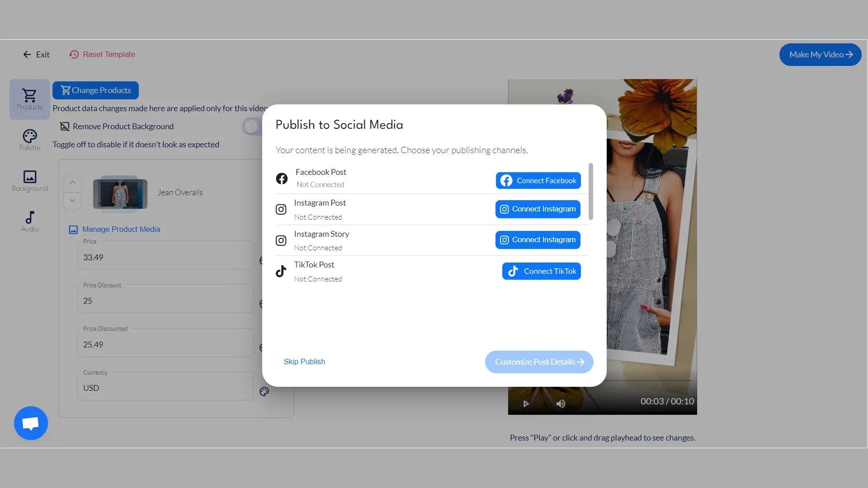Image resolution: width=868 pixels, height=488 pixels.
Task: Click Skip Publish link
Action: coord(304,361)
